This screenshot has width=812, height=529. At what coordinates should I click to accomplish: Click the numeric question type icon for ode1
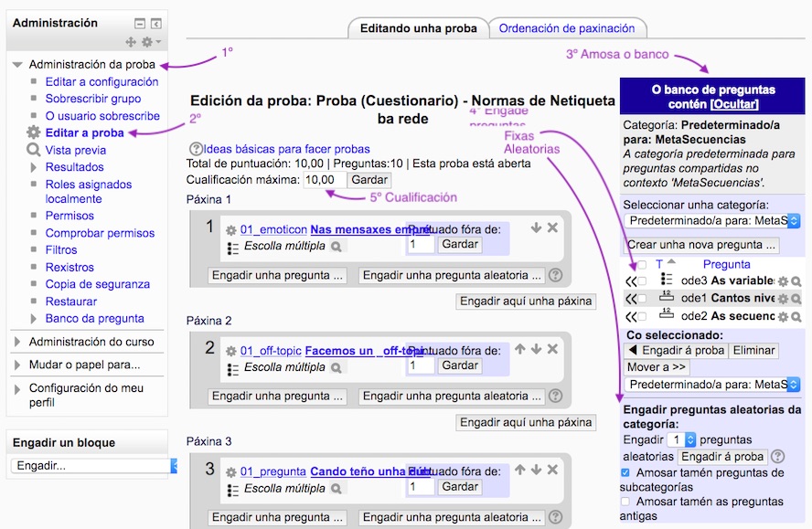pos(667,299)
